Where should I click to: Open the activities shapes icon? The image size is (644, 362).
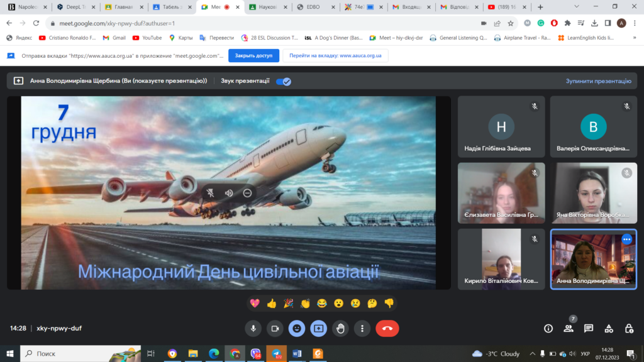[609, 328]
